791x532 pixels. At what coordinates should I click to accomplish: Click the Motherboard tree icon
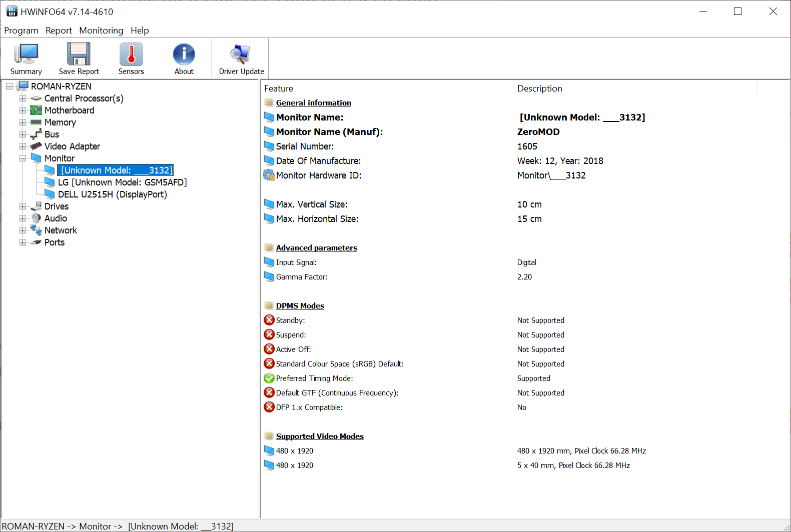coord(36,110)
